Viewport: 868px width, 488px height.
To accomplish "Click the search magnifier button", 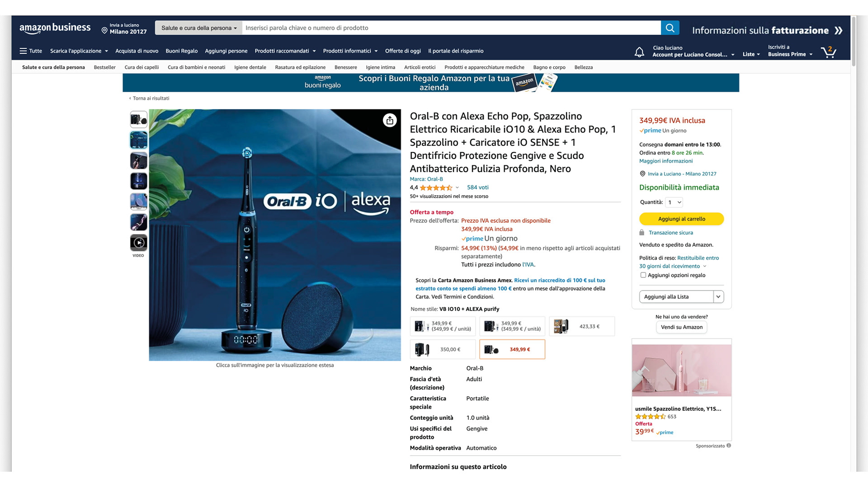I will (x=670, y=28).
